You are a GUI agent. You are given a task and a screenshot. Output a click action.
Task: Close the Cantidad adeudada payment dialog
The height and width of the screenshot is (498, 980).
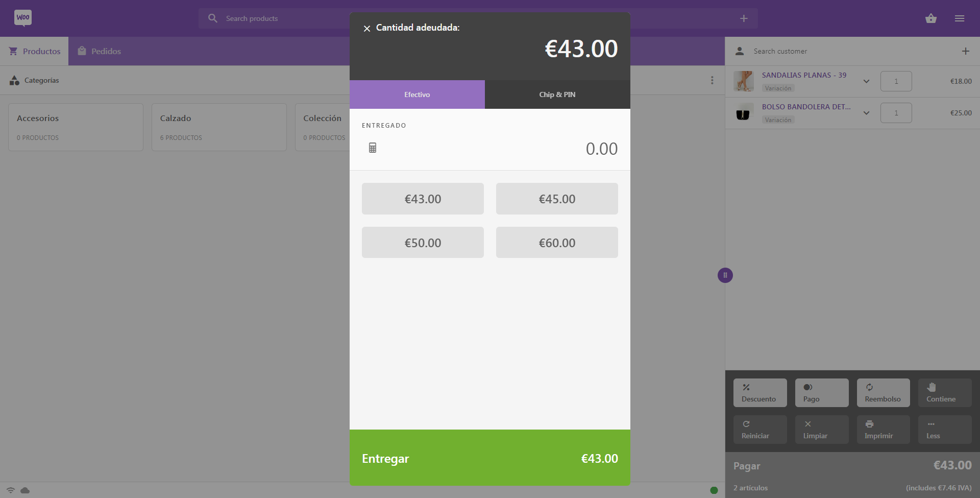pyautogui.click(x=366, y=29)
